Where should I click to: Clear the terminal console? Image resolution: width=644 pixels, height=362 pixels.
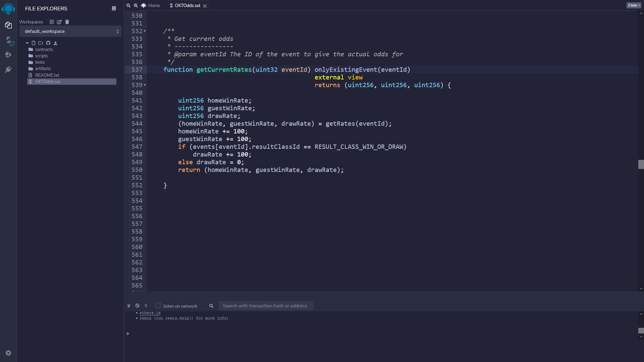pyautogui.click(x=138, y=306)
